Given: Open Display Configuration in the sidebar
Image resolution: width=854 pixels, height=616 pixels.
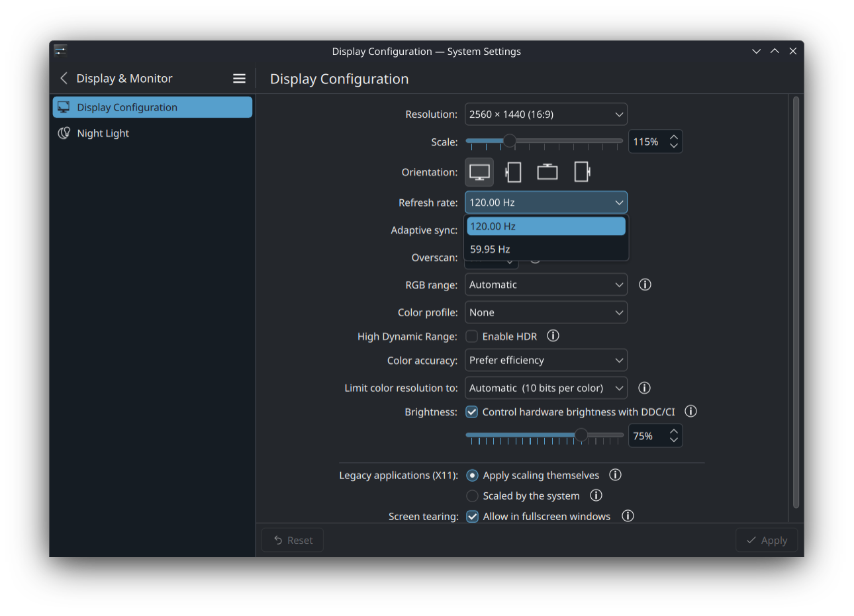Looking at the screenshot, I should [x=152, y=107].
